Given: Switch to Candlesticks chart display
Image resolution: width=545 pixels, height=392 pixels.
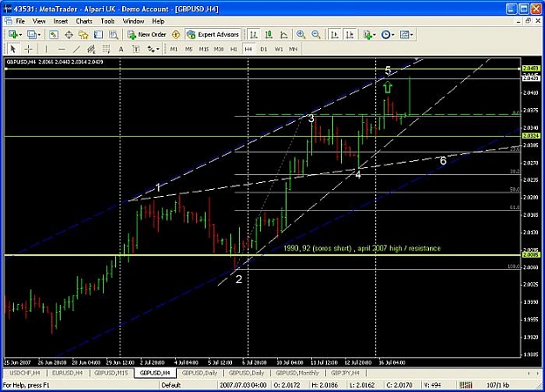Looking at the screenshot, I should pyautogui.click(x=269, y=34).
